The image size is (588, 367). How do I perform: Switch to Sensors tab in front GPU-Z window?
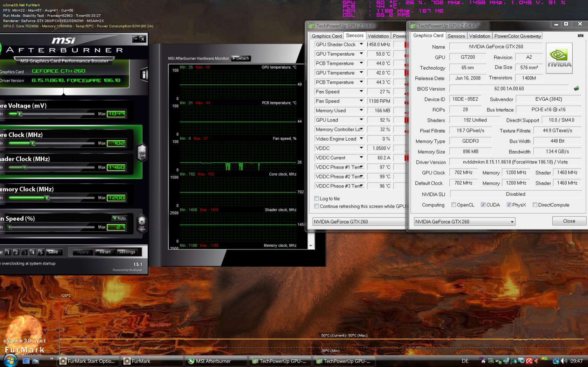[x=456, y=36]
